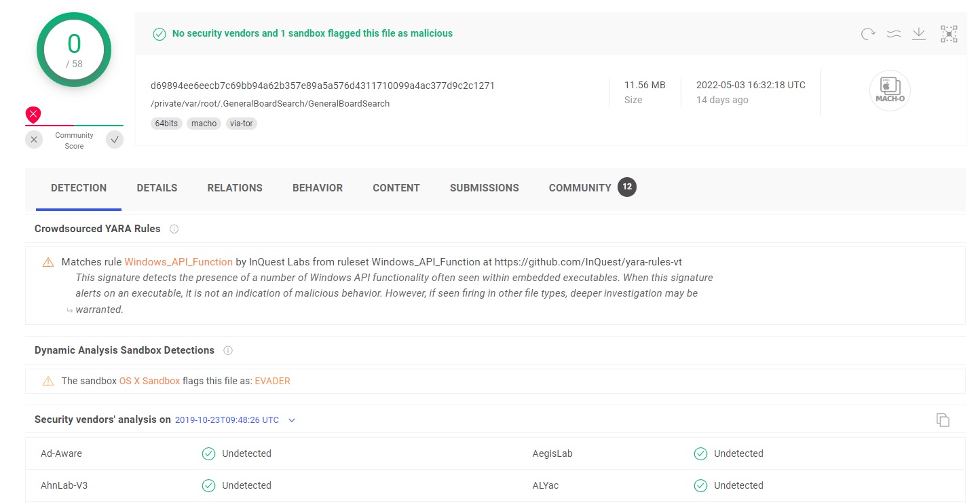Viewport: 980px width, 503px height.
Task: Switch to the DETECTION tab
Action: pyautogui.click(x=79, y=188)
